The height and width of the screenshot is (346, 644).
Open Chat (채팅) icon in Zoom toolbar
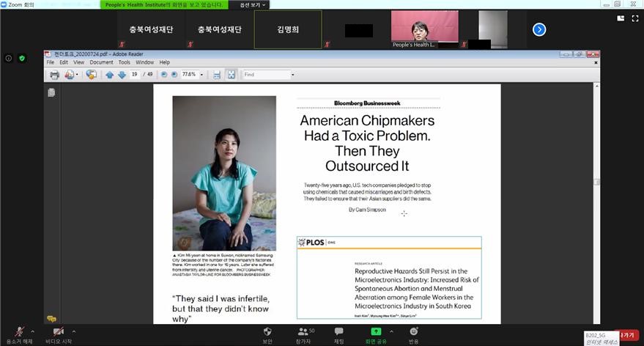[x=338, y=335]
